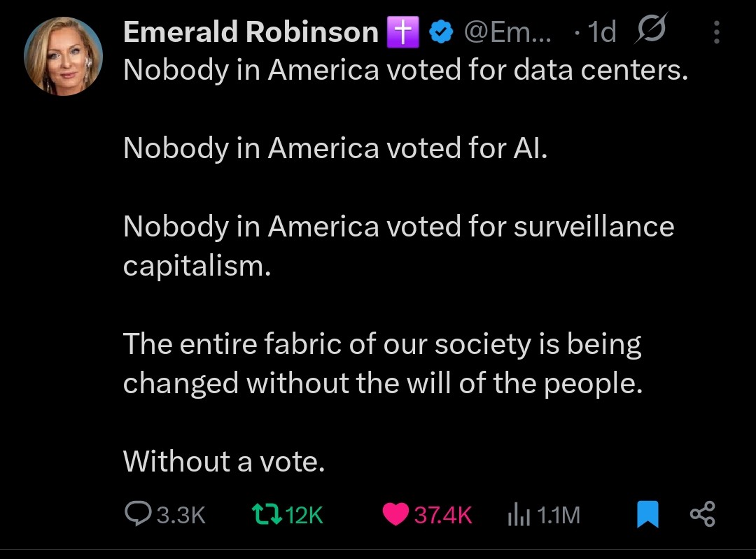Unlike the post via the pink heart

pos(395,514)
